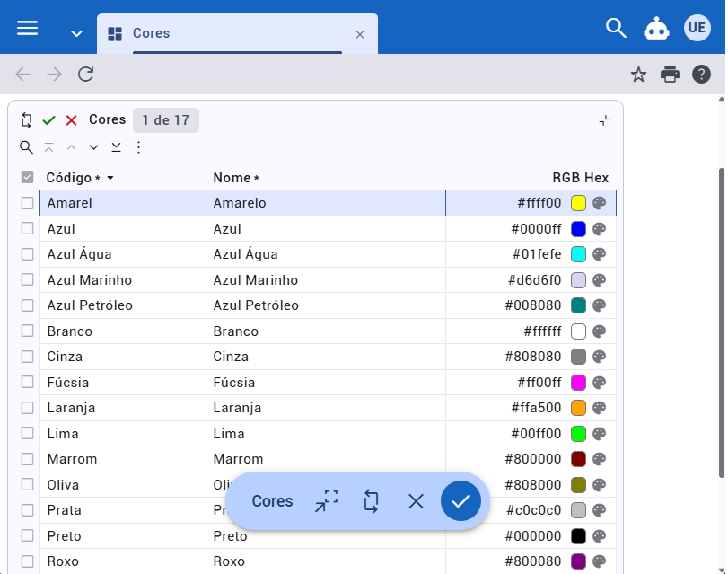Select the Azul Marinho code cell
This screenshot has height=574, width=728.
(x=123, y=279)
